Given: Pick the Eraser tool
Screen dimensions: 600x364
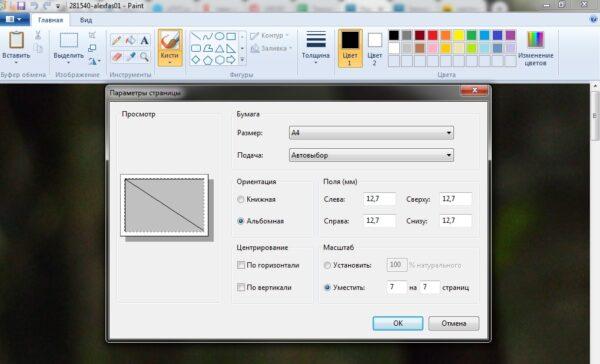Looking at the screenshot, I should coord(117,57).
